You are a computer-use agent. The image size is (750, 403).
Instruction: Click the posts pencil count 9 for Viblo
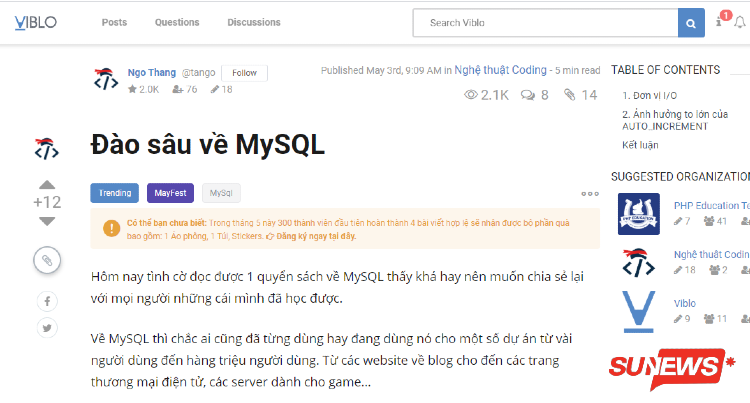682,319
